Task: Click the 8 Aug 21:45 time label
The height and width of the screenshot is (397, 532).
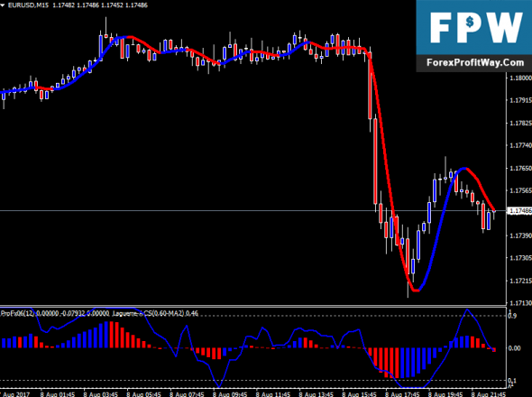Action: 489,394
